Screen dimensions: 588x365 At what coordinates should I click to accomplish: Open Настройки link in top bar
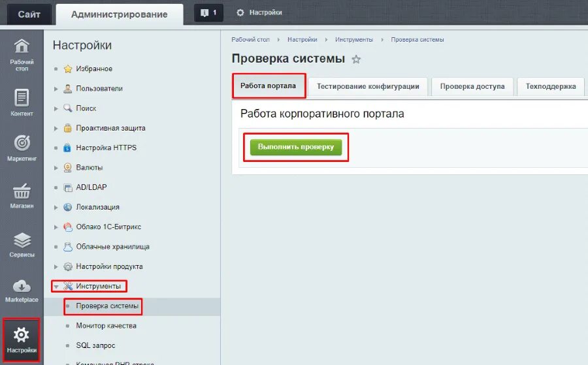click(265, 13)
